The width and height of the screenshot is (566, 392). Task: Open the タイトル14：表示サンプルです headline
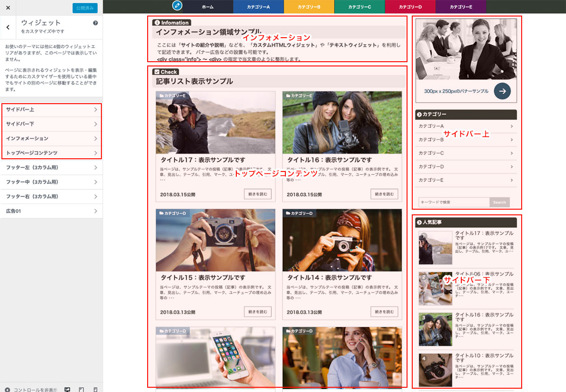[x=329, y=278]
